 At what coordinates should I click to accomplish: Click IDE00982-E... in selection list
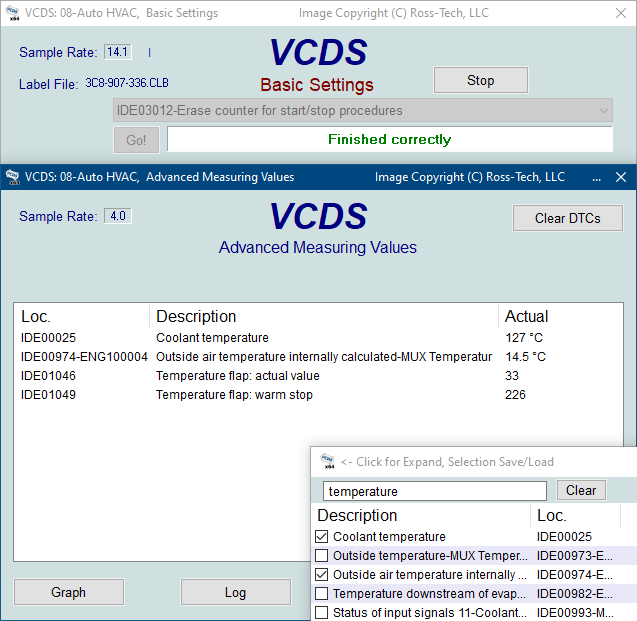tap(574, 593)
